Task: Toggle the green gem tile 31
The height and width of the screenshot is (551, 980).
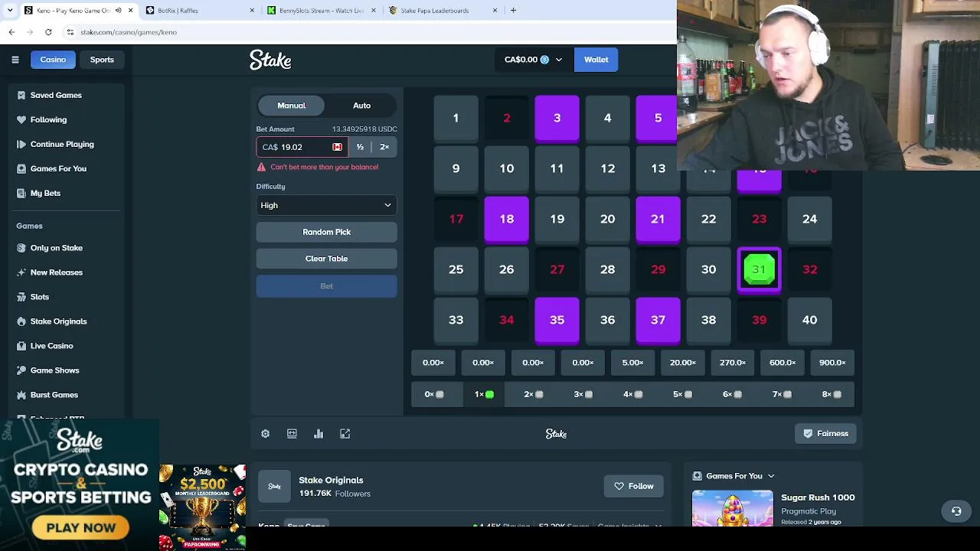Action: coord(759,269)
